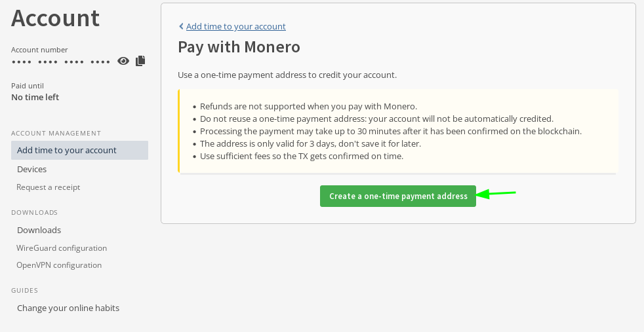Screen dimensions: 644x332
Task: Open Change your online habits guide
Action: pos(68,308)
